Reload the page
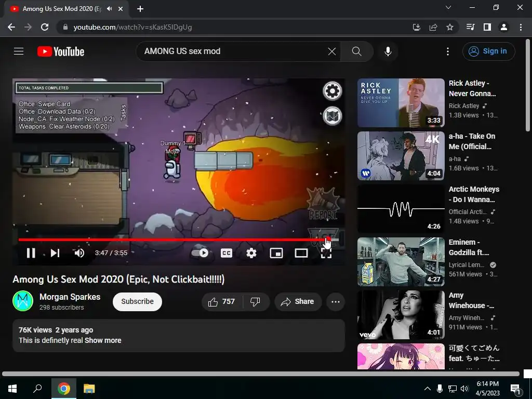The width and height of the screenshot is (532, 399). tap(45, 27)
